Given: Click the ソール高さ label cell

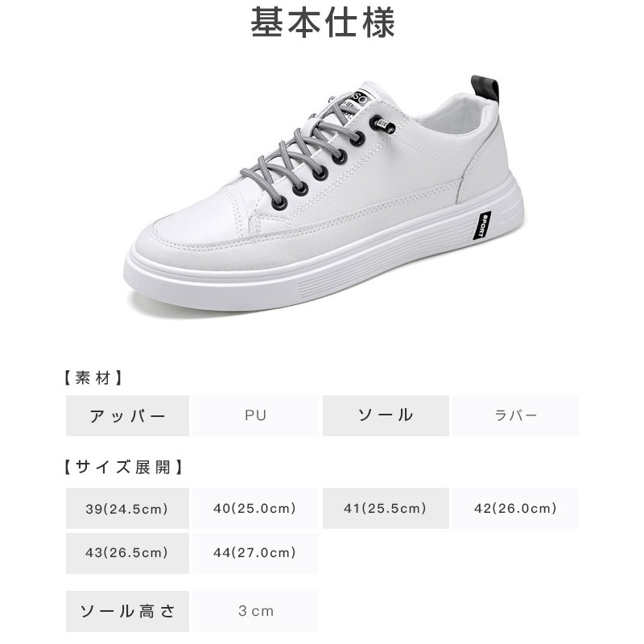Looking at the screenshot, I should point(127,611).
